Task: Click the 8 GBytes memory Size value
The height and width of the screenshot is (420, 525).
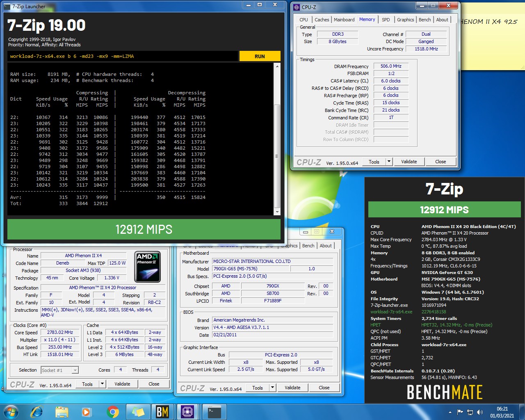Action: click(338, 41)
